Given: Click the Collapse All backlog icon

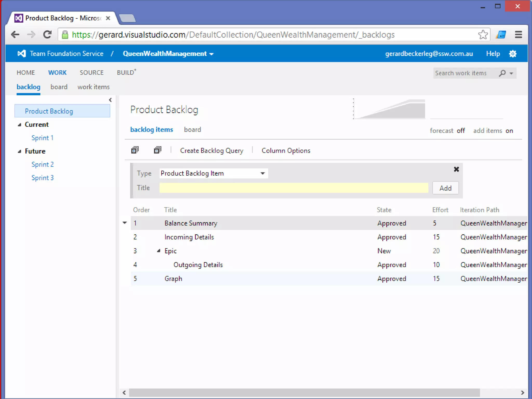Looking at the screenshot, I should [157, 150].
